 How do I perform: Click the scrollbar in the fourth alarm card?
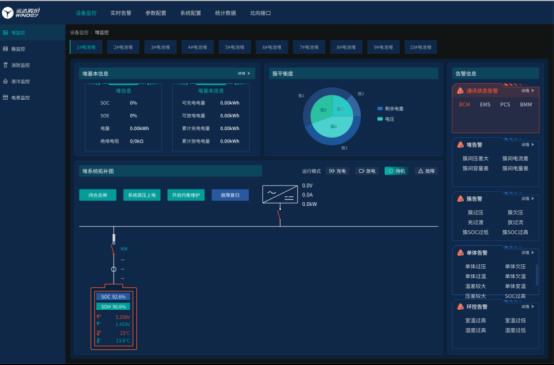coord(537,275)
